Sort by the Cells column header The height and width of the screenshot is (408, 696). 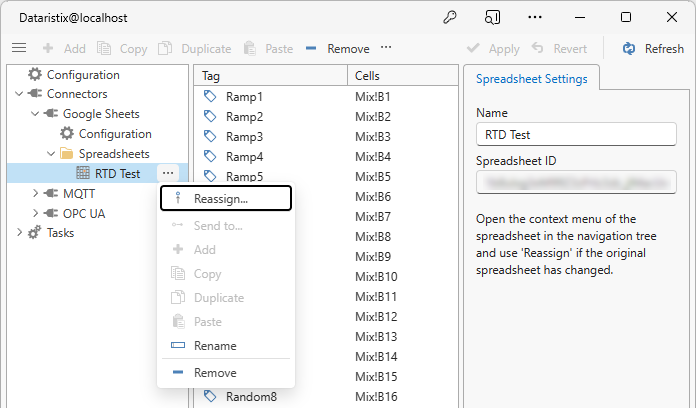click(403, 75)
